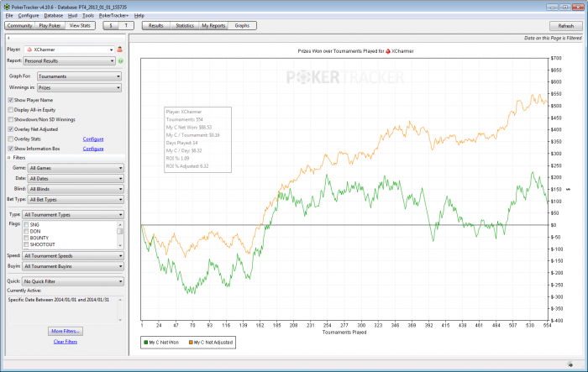Open the PokerTracker+ menu

pyautogui.click(x=113, y=15)
